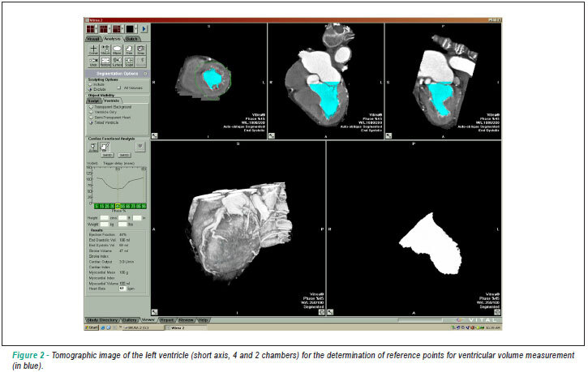
Task: Click the first heart icon in Cardiac Functional Analysis
Action: pyautogui.click(x=93, y=148)
